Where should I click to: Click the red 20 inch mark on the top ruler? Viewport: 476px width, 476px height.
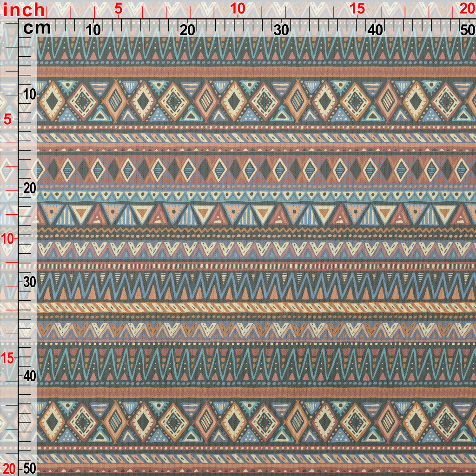[466, 9]
